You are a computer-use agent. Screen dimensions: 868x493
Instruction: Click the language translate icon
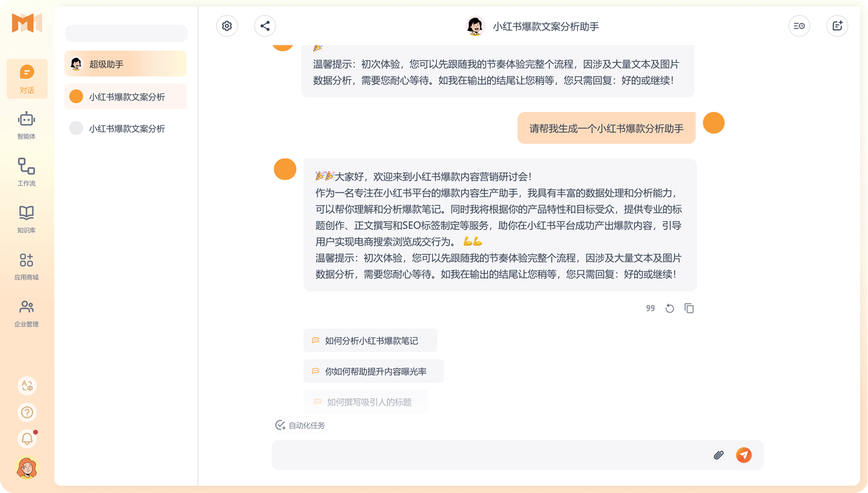[x=27, y=386]
